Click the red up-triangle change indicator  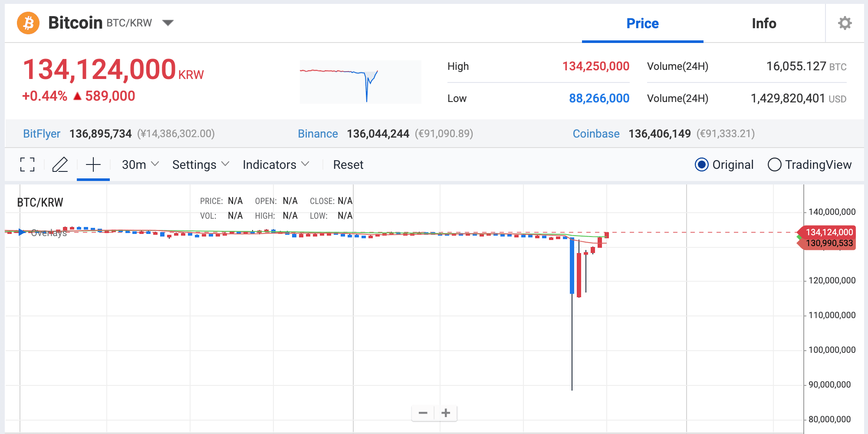(x=78, y=96)
